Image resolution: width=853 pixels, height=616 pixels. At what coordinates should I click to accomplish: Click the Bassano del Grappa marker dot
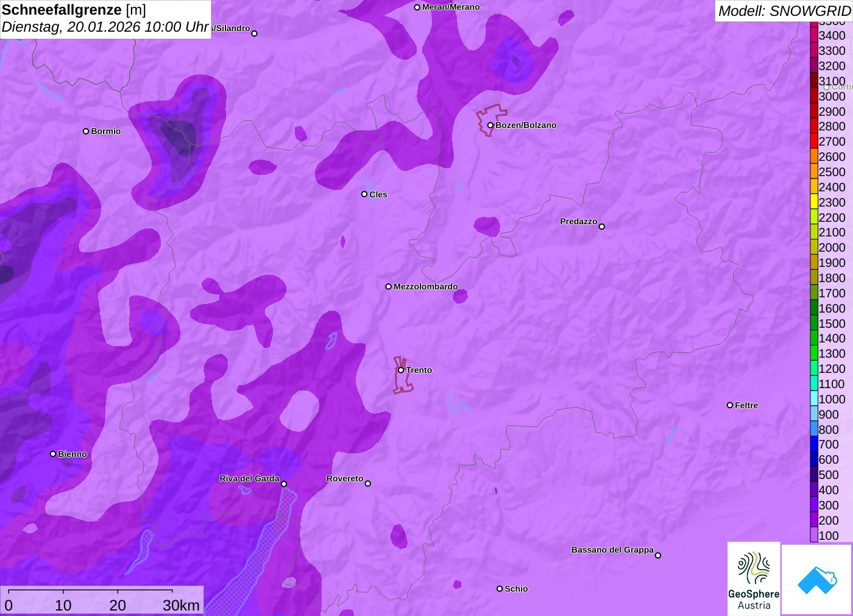click(x=658, y=555)
